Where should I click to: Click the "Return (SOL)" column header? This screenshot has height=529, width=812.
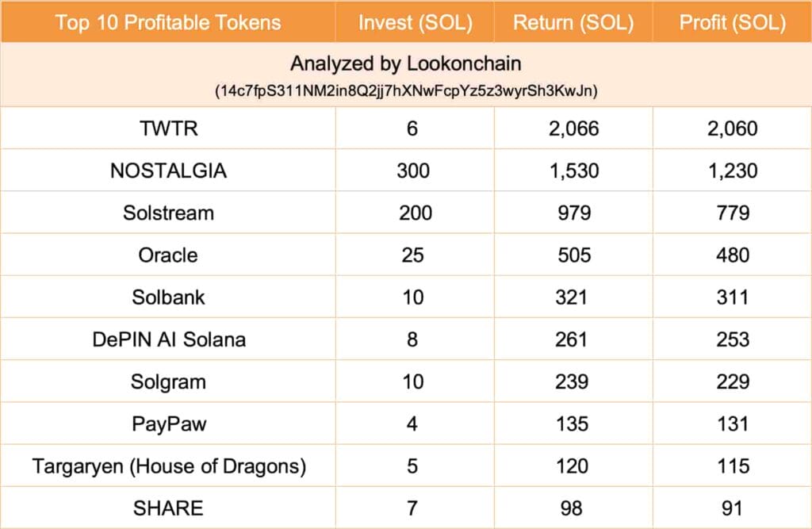(x=573, y=22)
